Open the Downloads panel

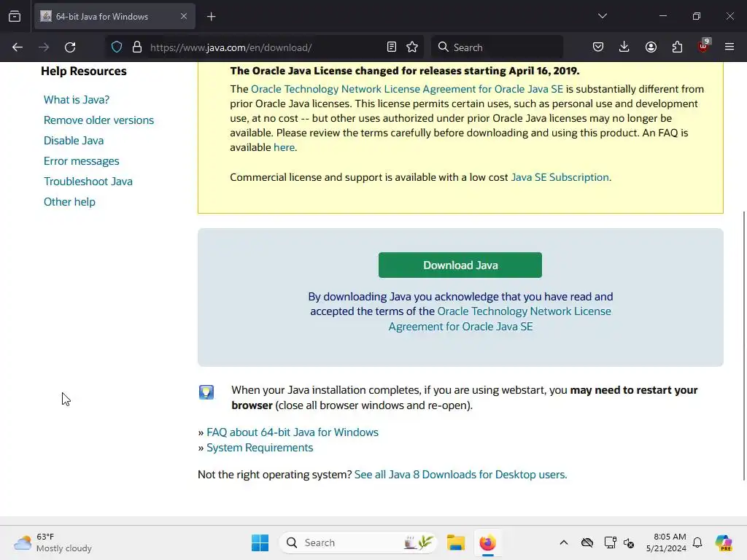point(624,47)
